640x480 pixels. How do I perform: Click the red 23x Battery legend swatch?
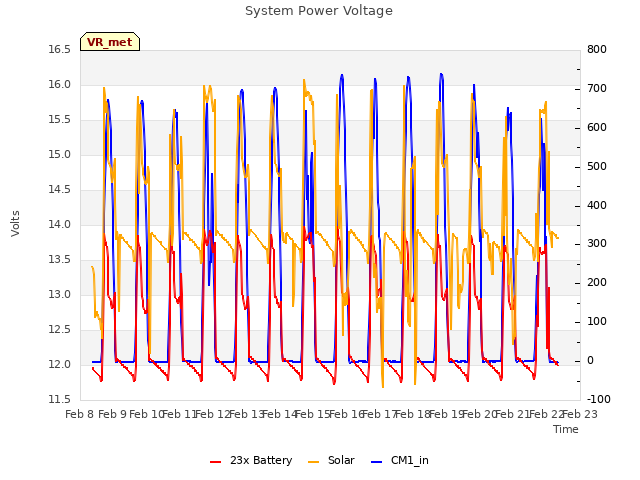[216, 462]
